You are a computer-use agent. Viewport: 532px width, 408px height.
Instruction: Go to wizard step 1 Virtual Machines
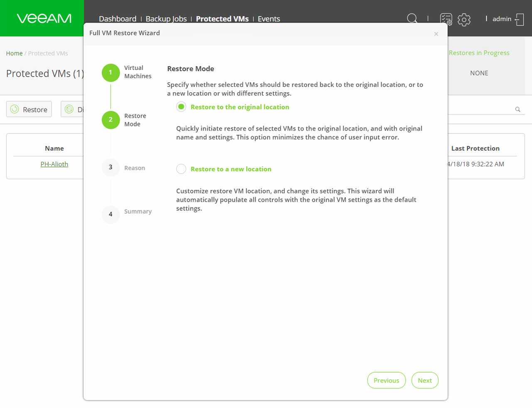click(x=111, y=72)
